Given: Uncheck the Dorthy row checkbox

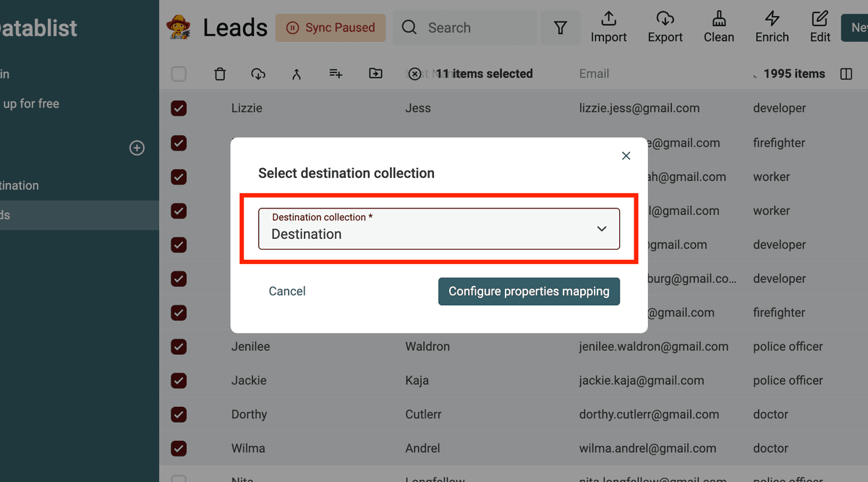Looking at the screenshot, I should [179, 415].
